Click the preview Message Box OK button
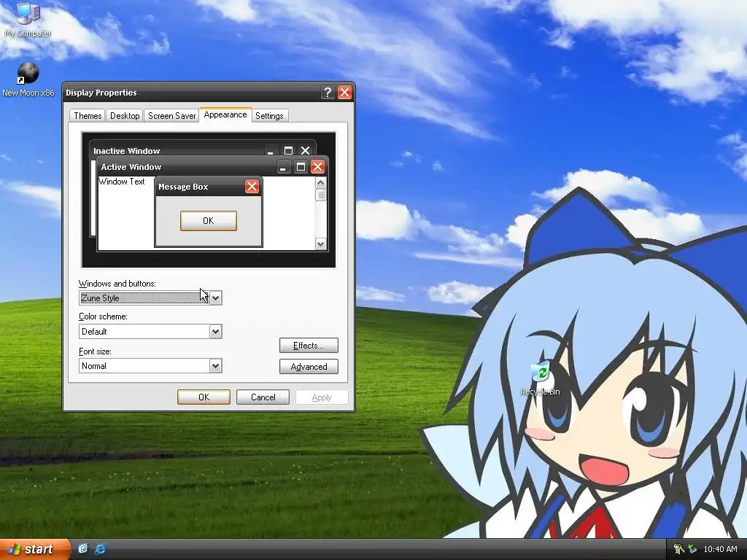The image size is (747, 560). [x=208, y=221]
